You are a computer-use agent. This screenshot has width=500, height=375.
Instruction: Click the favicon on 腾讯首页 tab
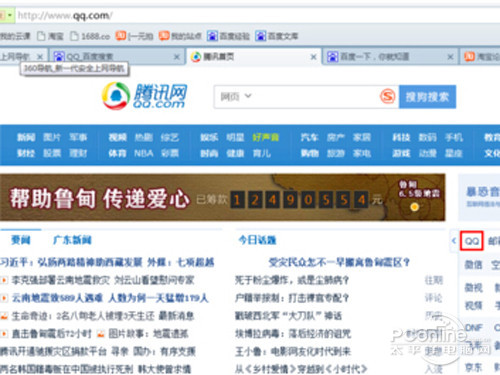pyautogui.click(x=196, y=57)
